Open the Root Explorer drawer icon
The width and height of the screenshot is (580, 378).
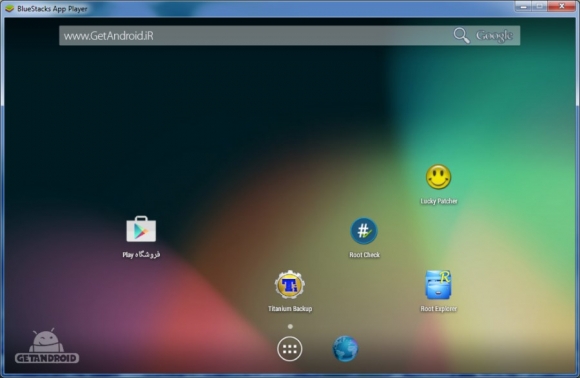tap(438, 284)
